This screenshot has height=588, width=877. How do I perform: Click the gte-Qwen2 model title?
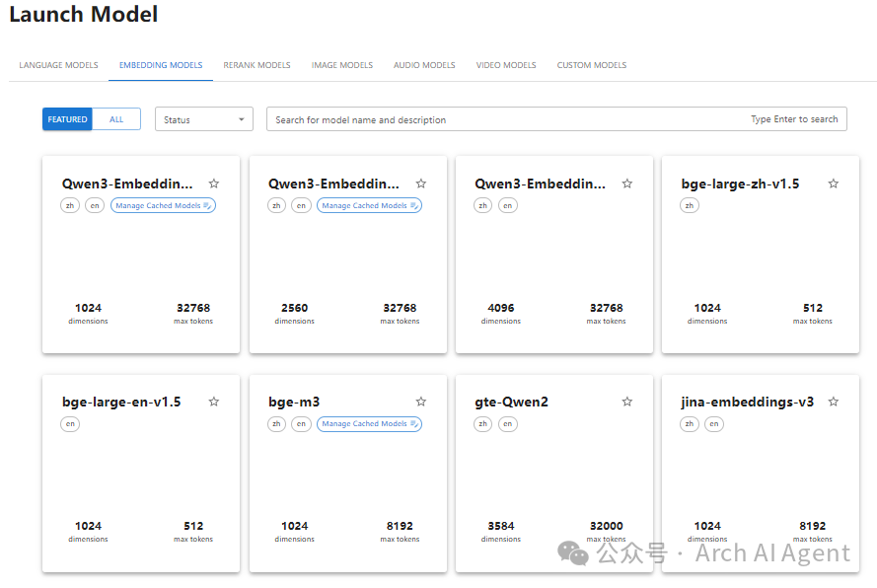(511, 403)
